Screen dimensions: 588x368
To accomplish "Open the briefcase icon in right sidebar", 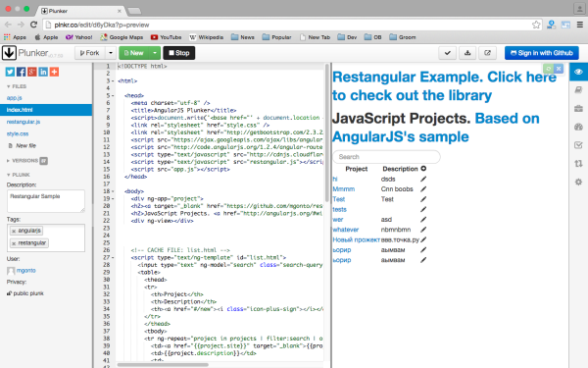I will click(578, 109).
